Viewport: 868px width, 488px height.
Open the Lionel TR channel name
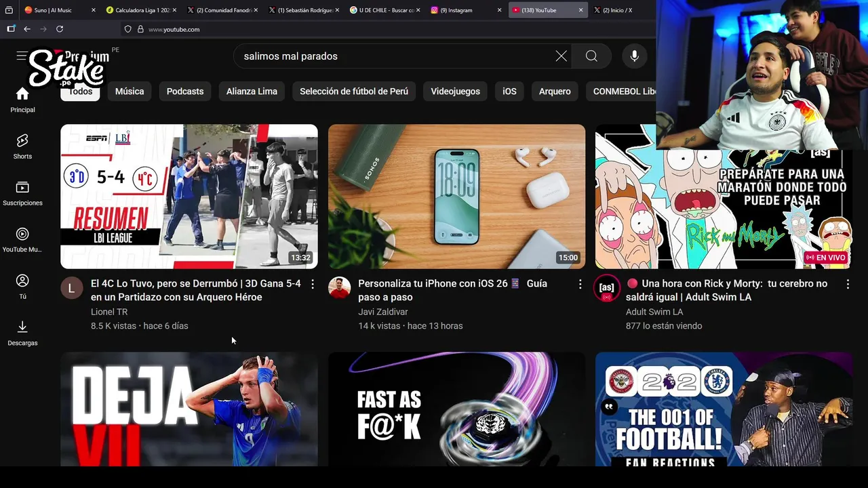(x=109, y=312)
